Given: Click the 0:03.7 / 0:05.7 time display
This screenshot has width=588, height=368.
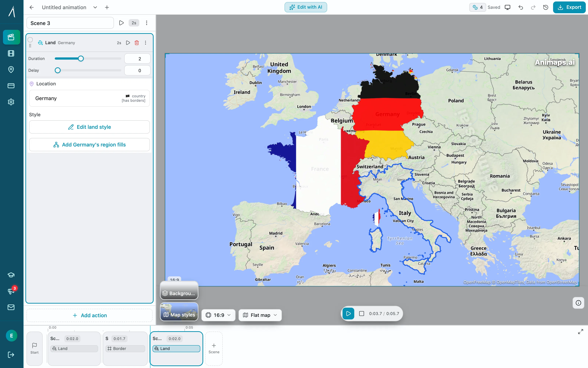Looking at the screenshot, I should [384, 314].
